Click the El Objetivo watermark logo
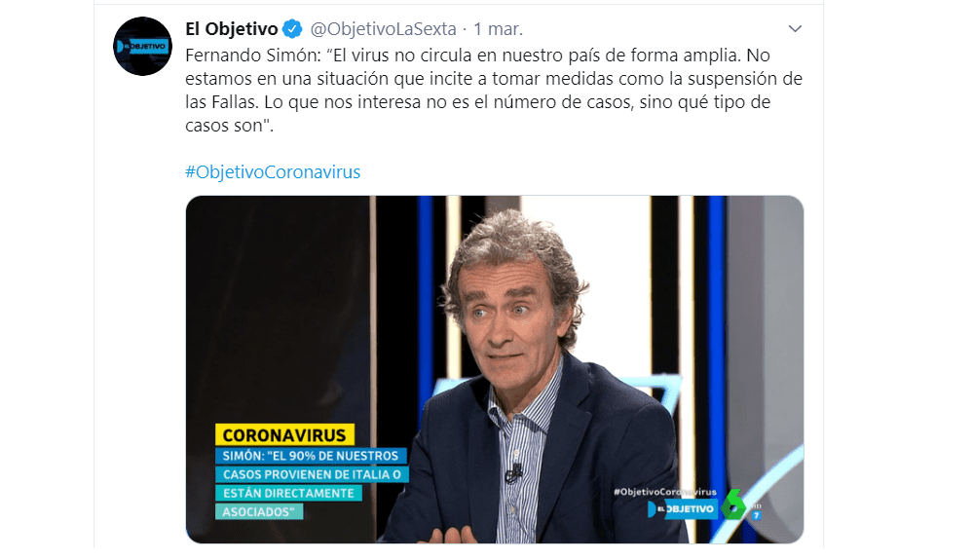Image resolution: width=973 pixels, height=560 pixels. point(683,509)
